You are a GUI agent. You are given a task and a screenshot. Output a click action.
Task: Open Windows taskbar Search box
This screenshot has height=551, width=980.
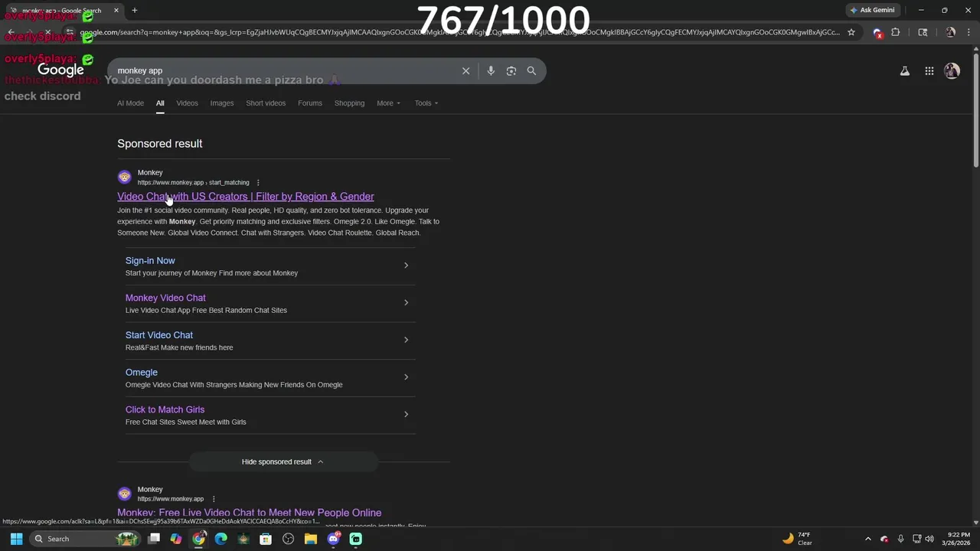(x=84, y=539)
